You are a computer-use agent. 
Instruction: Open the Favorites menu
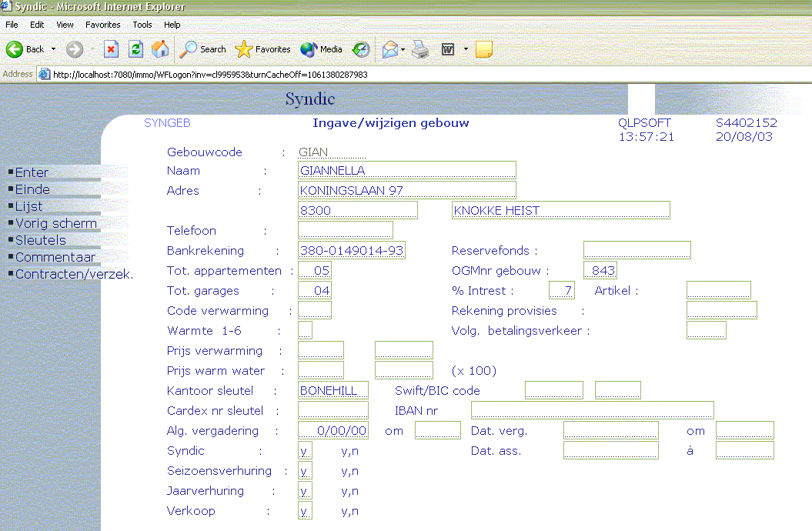click(x=102, y=25)
